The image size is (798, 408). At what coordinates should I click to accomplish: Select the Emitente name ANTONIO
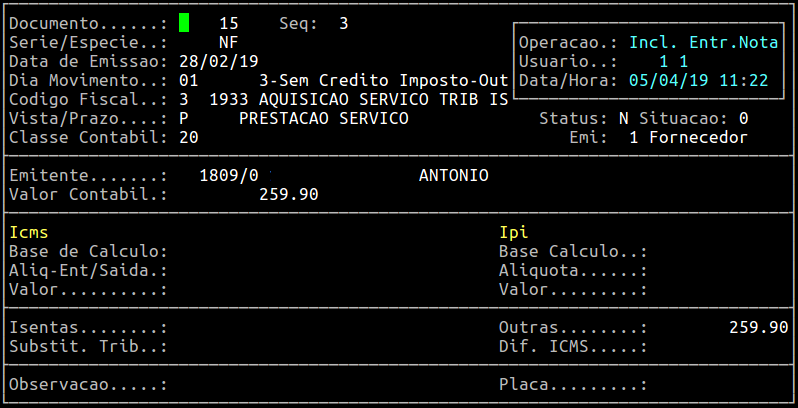[x=453, y=175]
